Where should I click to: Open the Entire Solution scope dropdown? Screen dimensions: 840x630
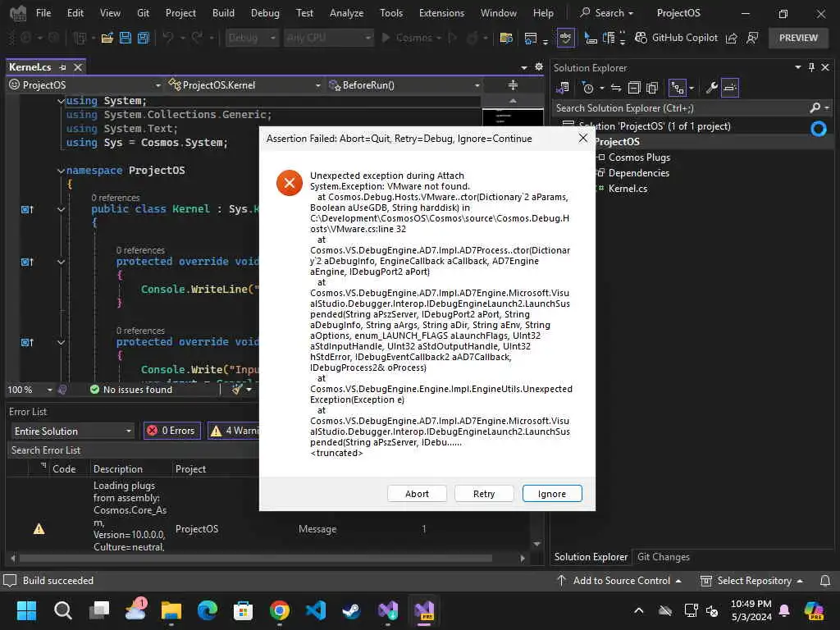pos(72,431)
